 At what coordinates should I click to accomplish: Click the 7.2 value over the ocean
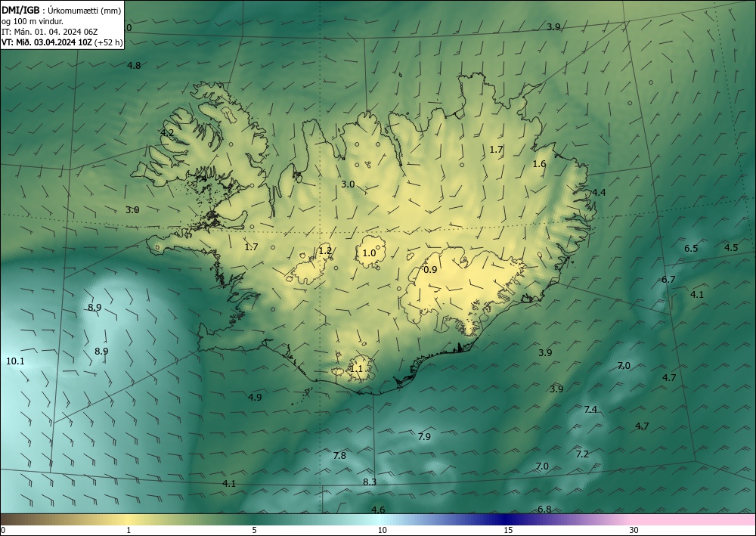582,454
